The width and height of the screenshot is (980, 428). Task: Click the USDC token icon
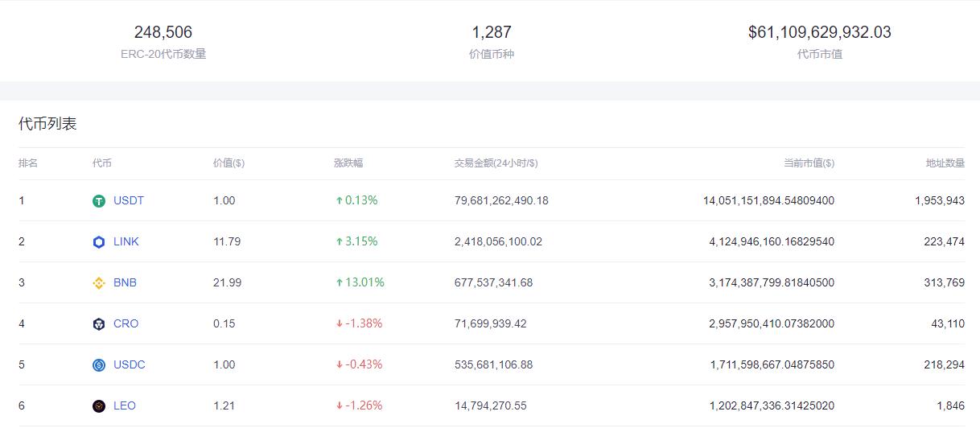(99, 365)
